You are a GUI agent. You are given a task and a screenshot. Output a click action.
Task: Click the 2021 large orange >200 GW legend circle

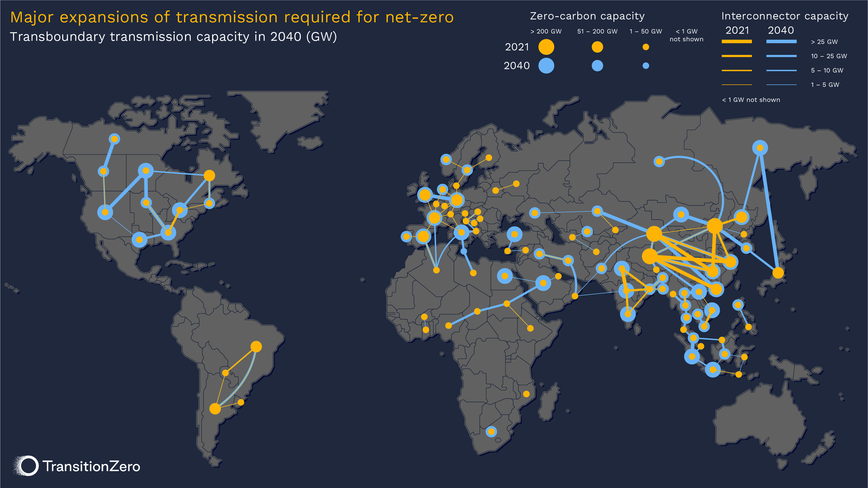[546, 47]
